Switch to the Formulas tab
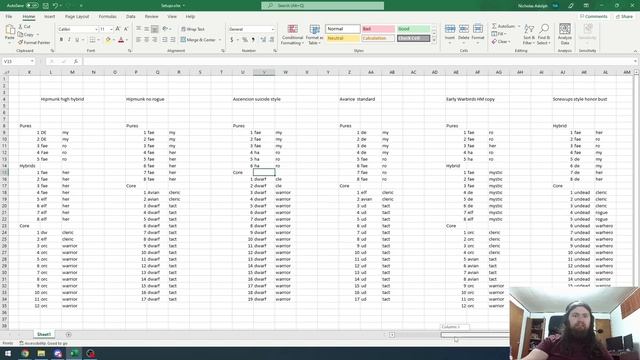The height and width of the screenshot is (360, 640). [108, 17]
